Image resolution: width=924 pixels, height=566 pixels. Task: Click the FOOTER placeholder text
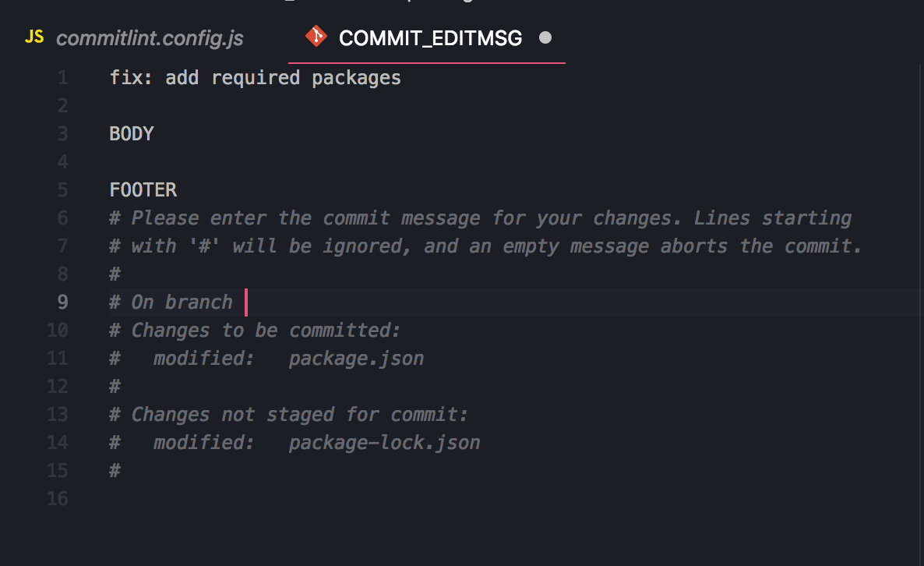pyautogui.click(x=143, y=189)
